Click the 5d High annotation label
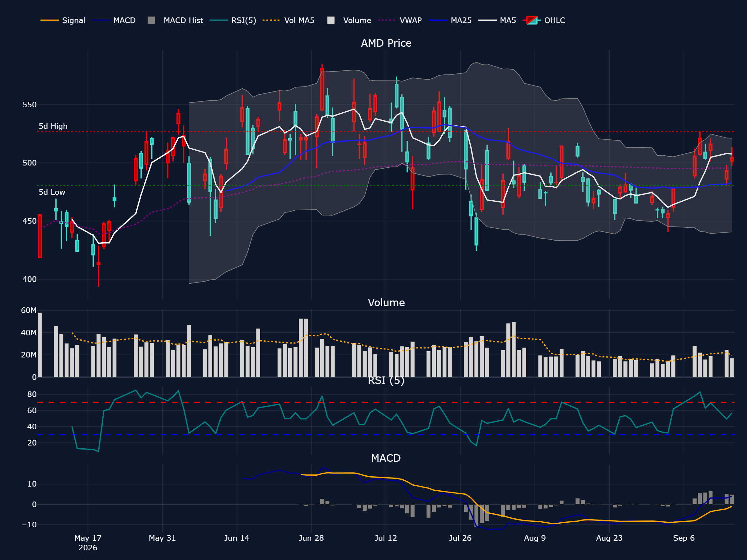 tap(53, 126)
